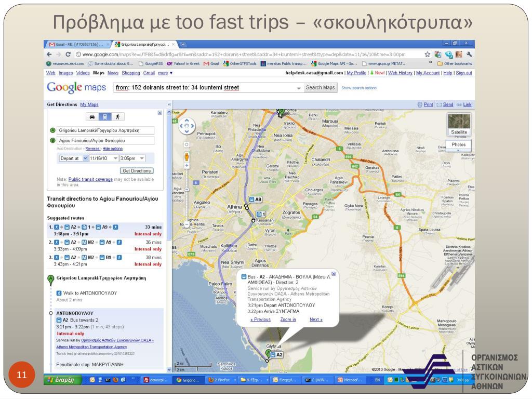Viewport: 532px width, 399px height.
Task: Click the map pan control compass
Action: click(x=187, y=126)
